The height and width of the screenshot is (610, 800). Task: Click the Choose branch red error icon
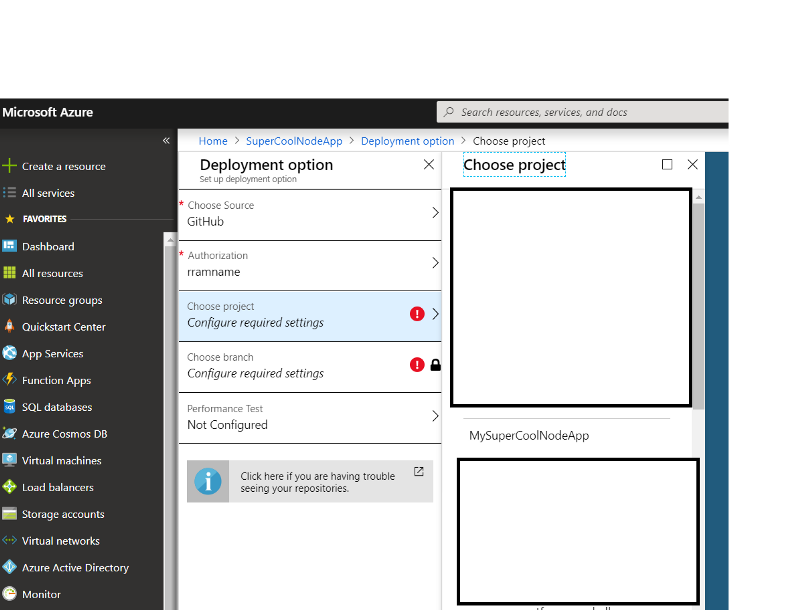click(x=417, y=365)
